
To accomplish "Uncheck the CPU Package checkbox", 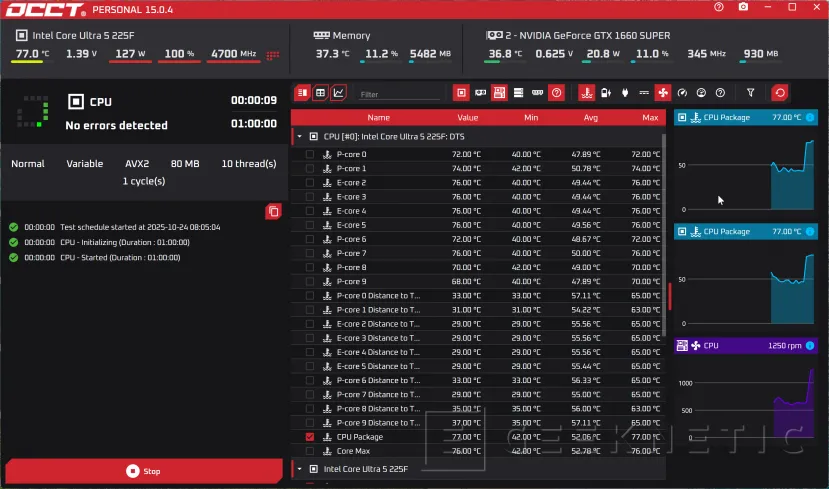I will click(310, 437).
